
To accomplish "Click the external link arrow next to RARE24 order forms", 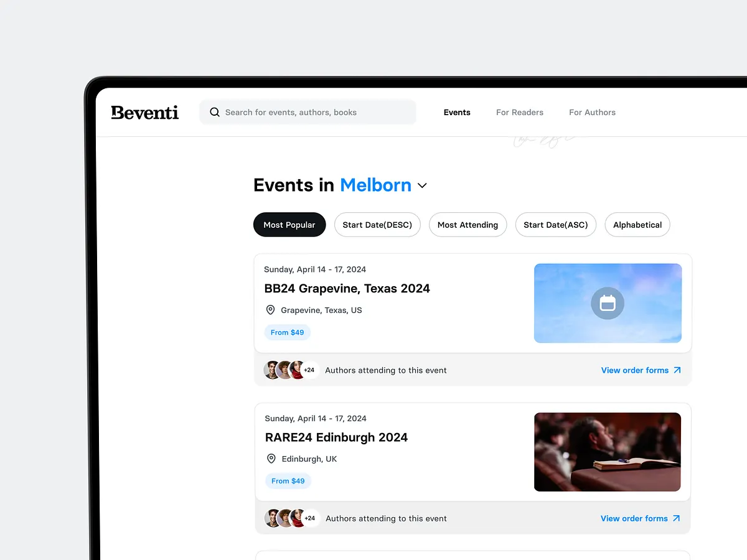I will click(678, 518).
